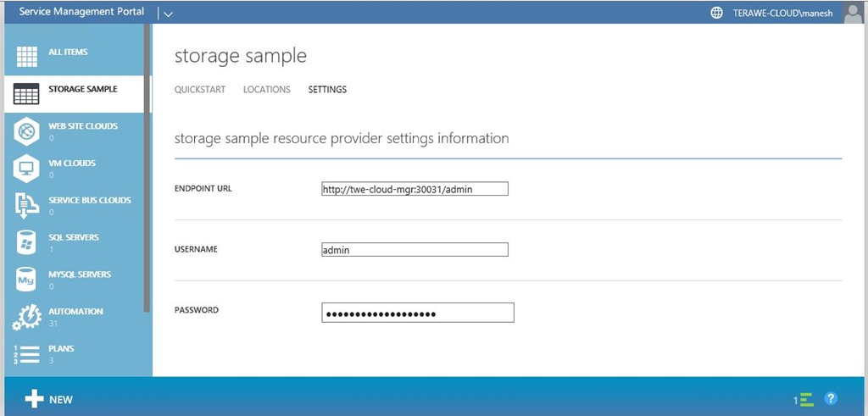This screenshot has width=868, height=416.
Task: Open Web Site Clouds globe icon
Action: click(27, 131)
